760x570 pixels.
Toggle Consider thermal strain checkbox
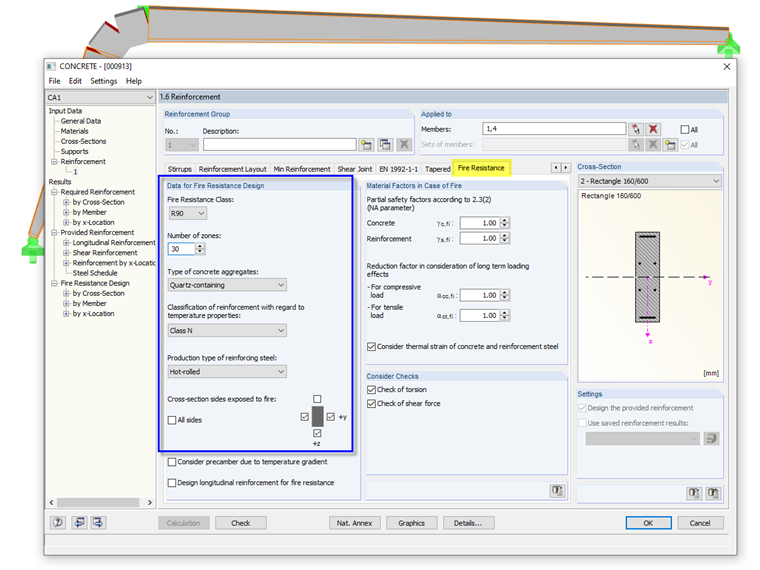pos(371,347)
